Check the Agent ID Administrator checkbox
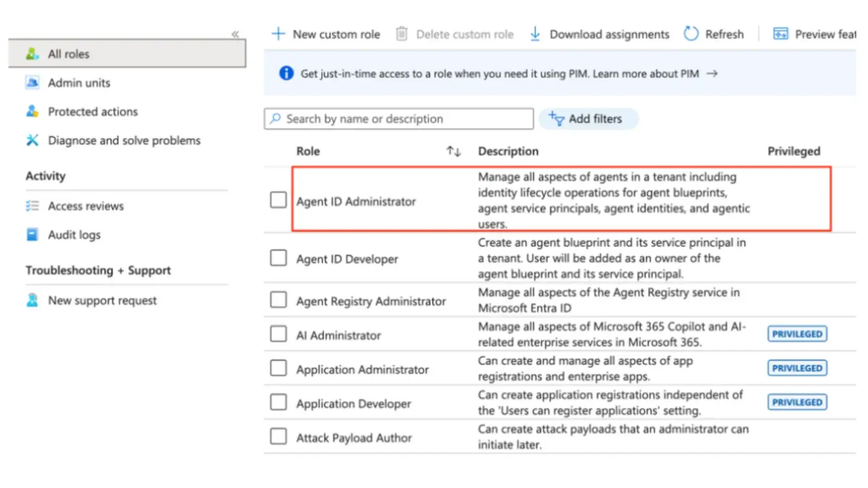 pos(278,200)
